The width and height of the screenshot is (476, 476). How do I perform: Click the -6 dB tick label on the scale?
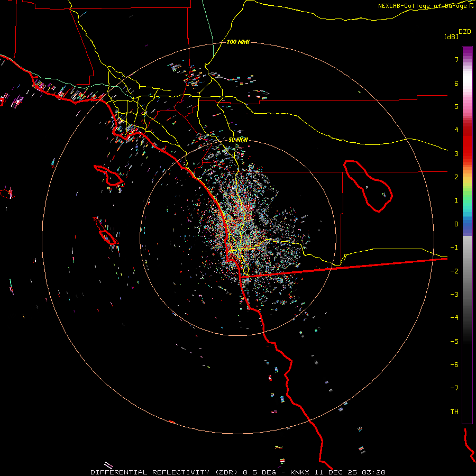pos(454,365)
